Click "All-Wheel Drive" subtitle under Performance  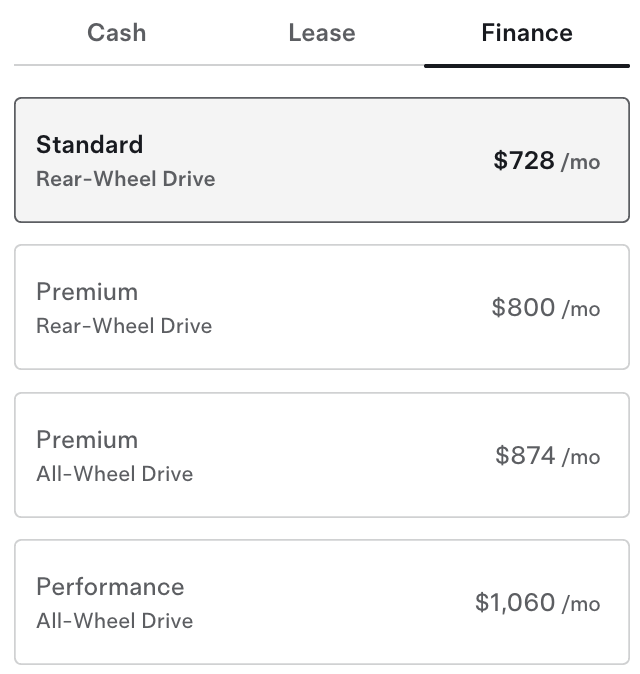click(114, 621)
